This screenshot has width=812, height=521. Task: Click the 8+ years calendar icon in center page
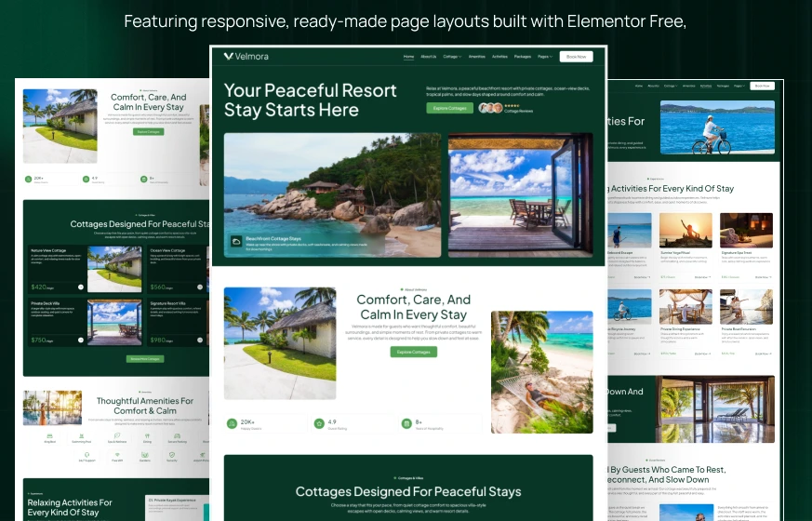tap(406, 423)
